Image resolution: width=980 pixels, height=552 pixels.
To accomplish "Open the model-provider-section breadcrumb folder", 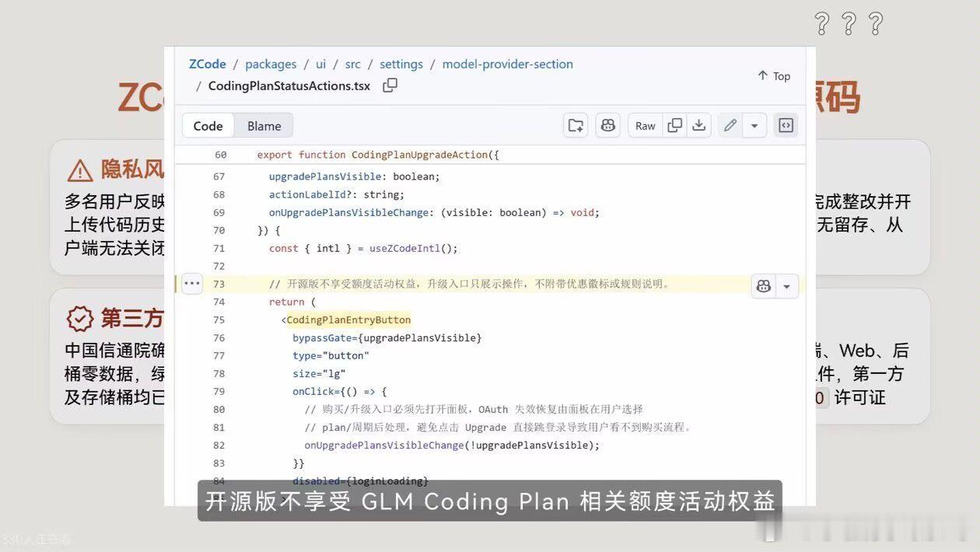I will 507,64.
